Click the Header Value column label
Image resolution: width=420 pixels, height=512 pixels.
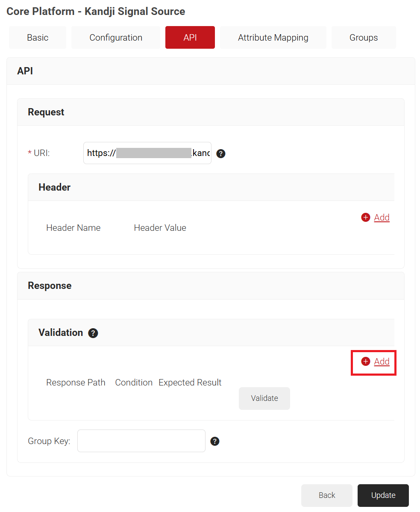click(x=160, y=228)
